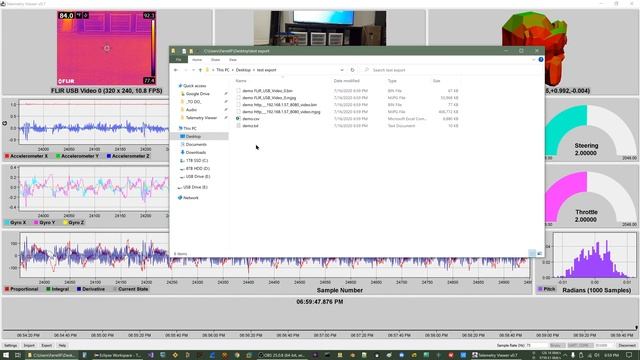640x360 pixels.
Task: Click the Back arrow in File Explorer
Action: click(x=176, y=70)
